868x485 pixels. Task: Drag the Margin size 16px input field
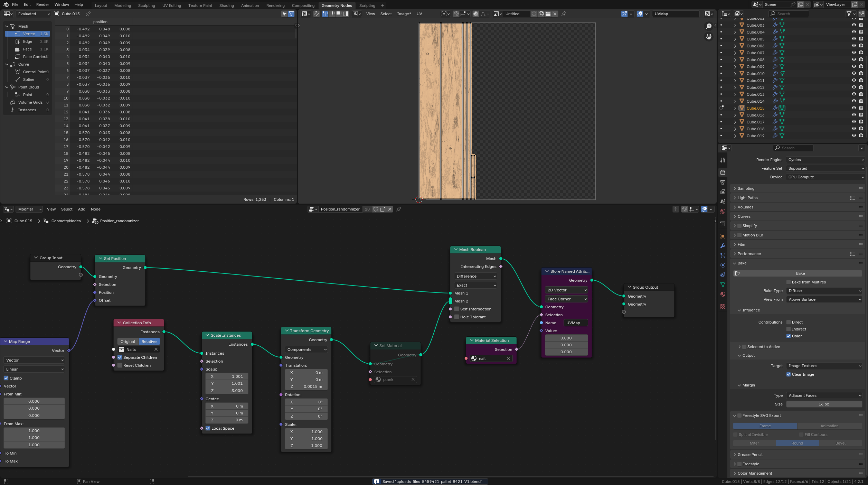coord(824,404)
